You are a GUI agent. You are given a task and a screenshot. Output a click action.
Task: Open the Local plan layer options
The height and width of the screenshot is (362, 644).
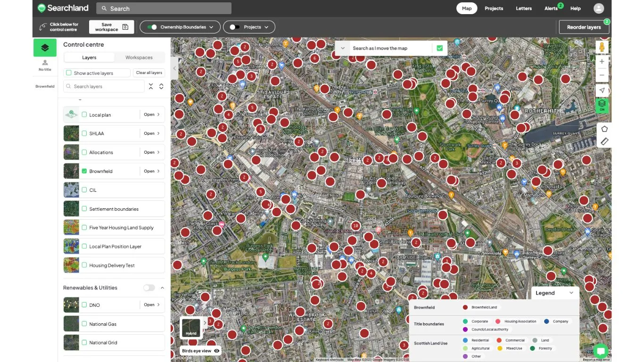tap(152, 115)
